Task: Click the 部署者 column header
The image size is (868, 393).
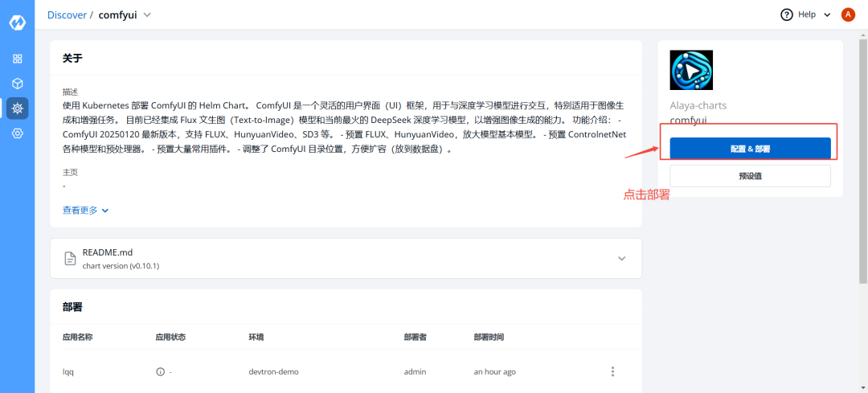Action: point(416,337)
